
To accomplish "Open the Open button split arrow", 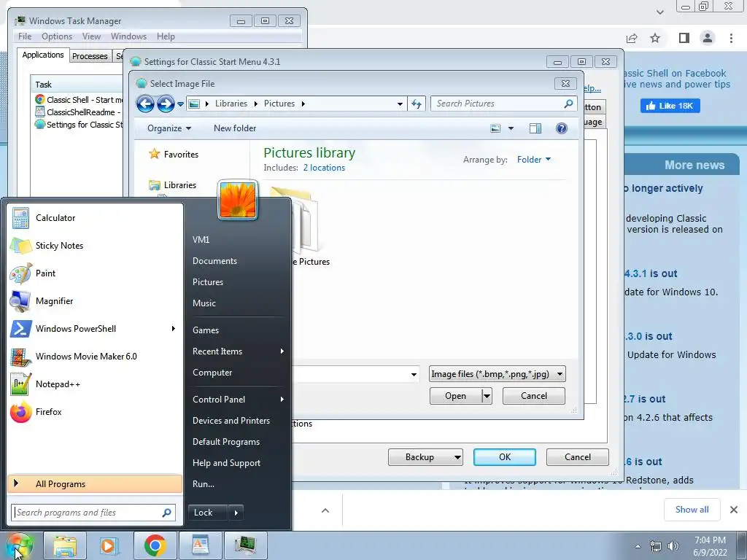I will coord(487,396).
